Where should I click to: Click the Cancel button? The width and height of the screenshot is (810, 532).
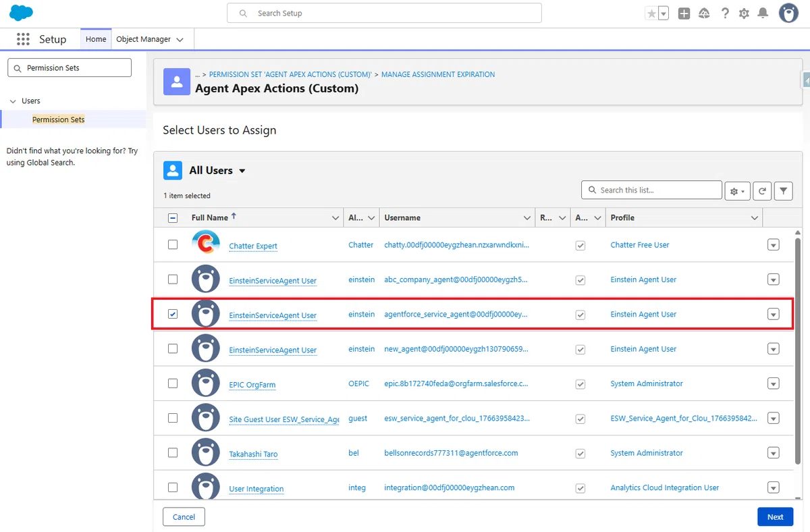[x=184, y=516]
